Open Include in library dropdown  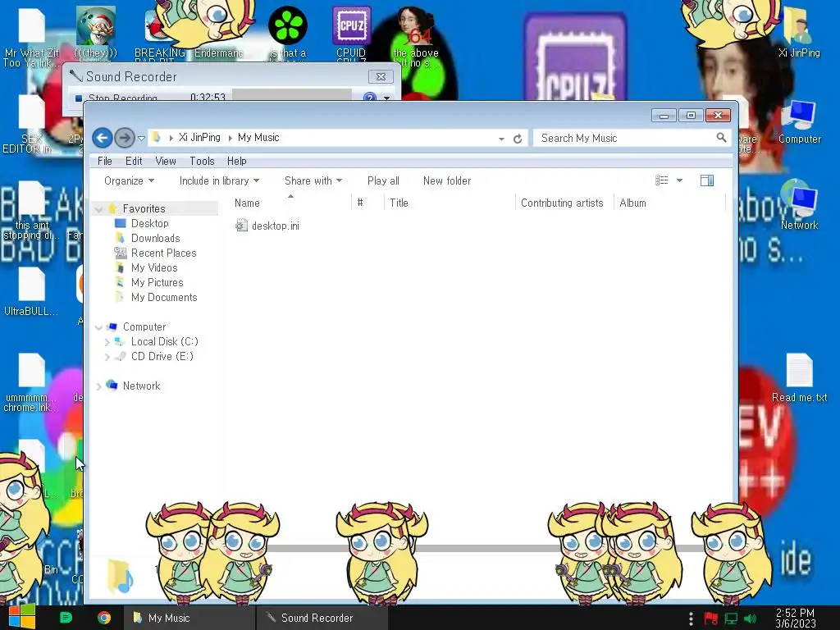point(219,181)
